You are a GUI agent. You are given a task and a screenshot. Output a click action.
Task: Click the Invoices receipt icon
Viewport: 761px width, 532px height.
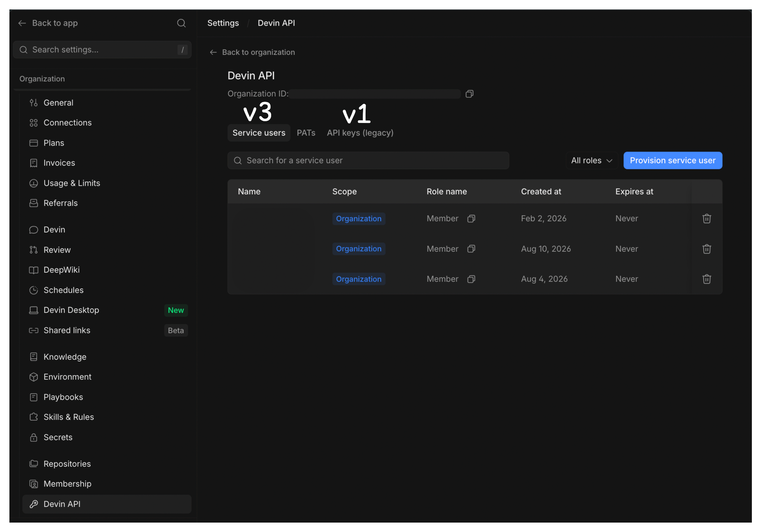coord(34,163)
